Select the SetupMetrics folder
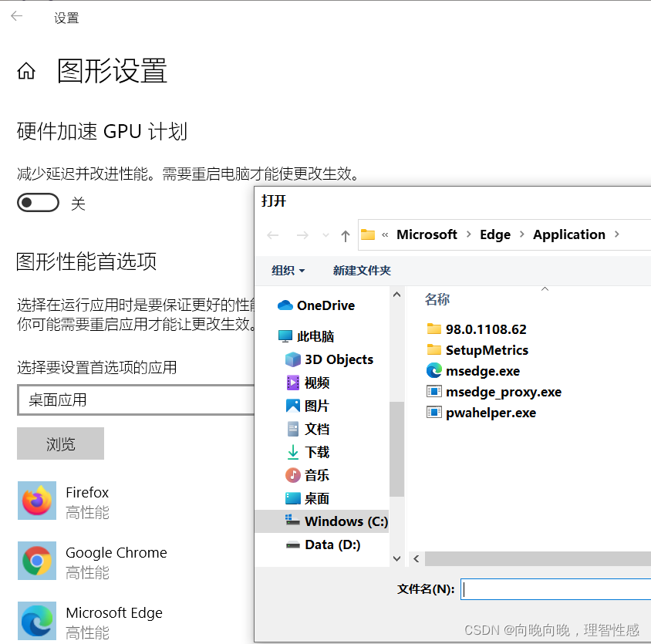 point(477,350)
